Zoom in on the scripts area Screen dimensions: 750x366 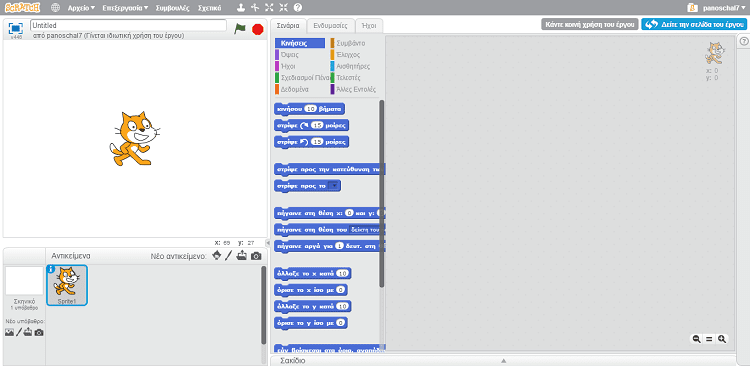point(722,339)
